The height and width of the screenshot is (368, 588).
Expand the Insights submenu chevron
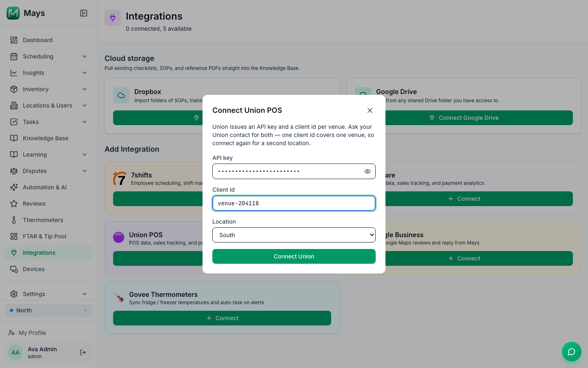[85, 73]
